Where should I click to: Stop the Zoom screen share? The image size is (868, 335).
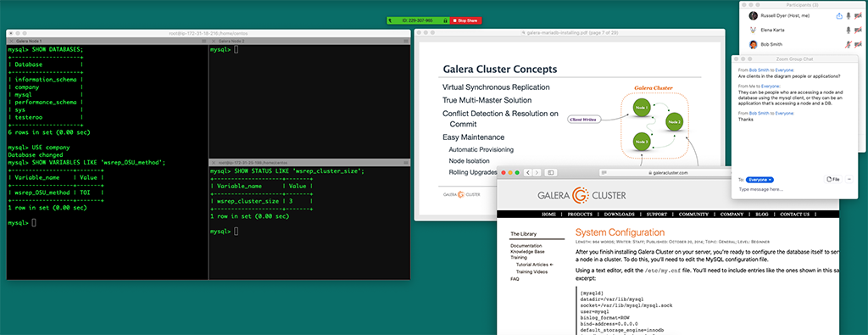pos(465,20)
